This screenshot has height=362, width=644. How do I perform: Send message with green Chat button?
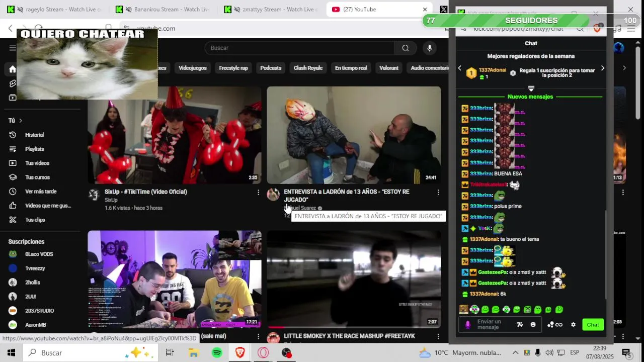click(593, 325)
